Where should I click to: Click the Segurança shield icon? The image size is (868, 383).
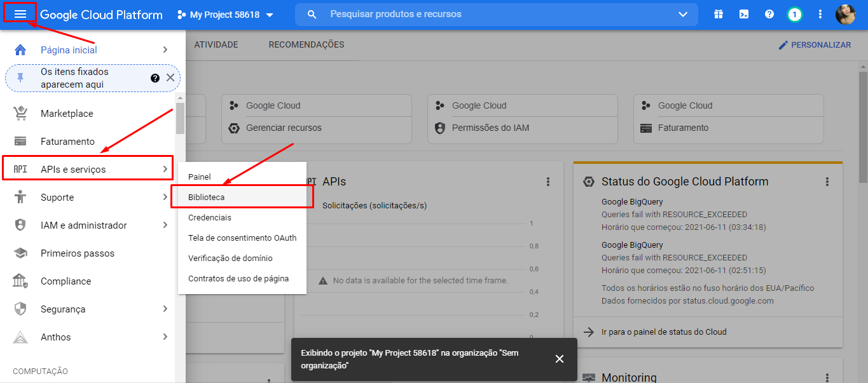coord(20,309)
